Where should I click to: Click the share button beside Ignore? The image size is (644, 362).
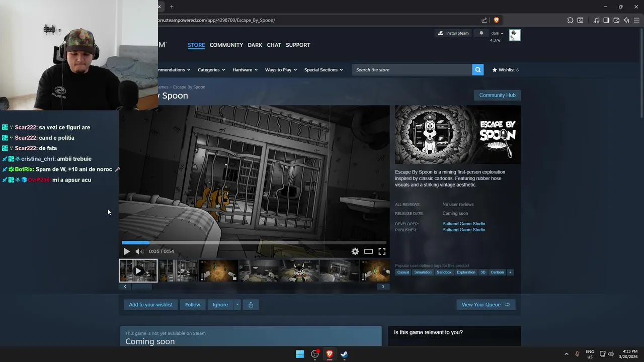[251, 305]
